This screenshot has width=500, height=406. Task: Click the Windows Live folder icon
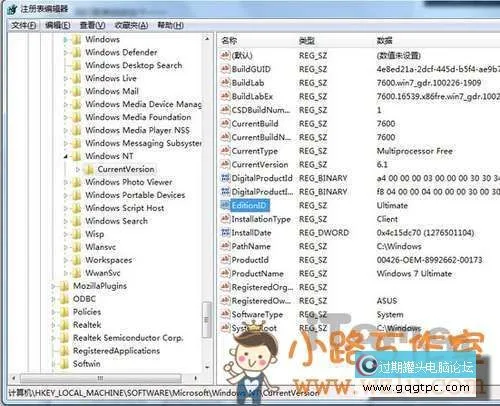pos(77,78)
